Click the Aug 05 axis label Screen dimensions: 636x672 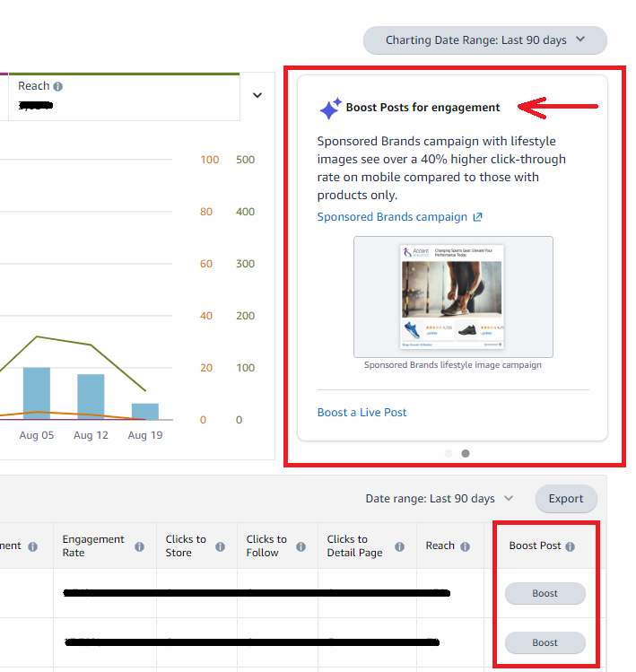coord(37,435)
